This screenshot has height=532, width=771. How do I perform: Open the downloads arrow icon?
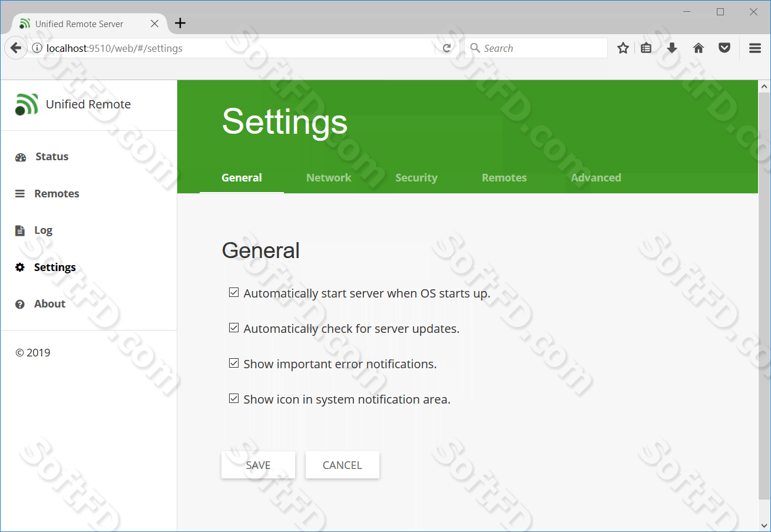tap(672, 48)
